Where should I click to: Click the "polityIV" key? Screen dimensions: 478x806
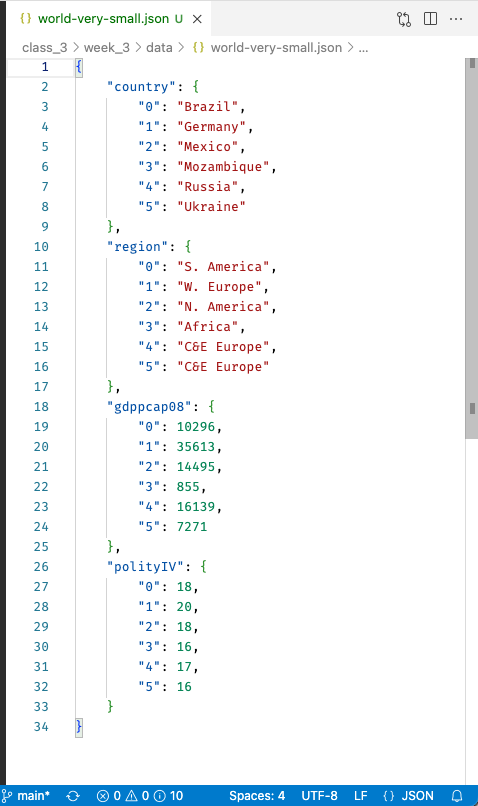pyautogui.click(x=145, y=566)
